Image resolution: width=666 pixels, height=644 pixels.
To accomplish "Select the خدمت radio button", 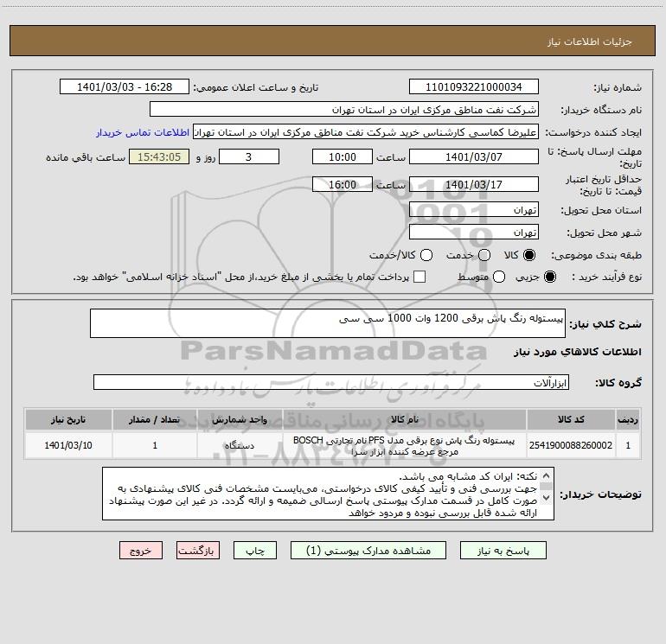I will [484, 255].
